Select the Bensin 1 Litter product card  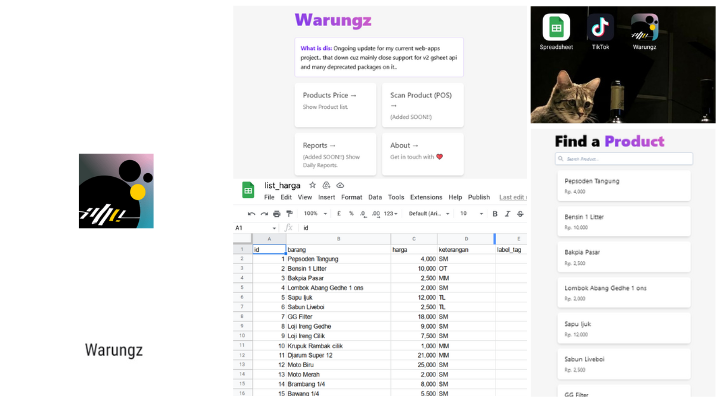[623, 221]
